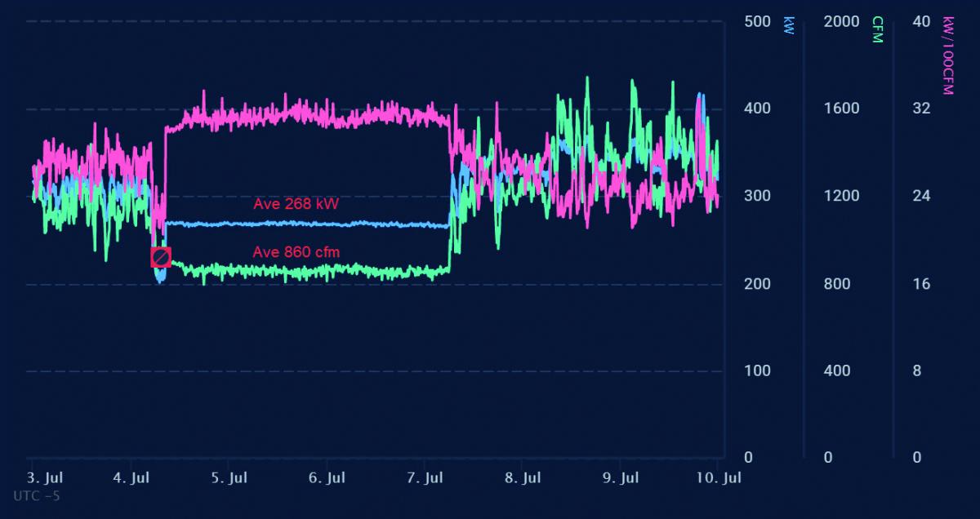Click the 'Ave 268 kW' annotation

coord(296,204)
